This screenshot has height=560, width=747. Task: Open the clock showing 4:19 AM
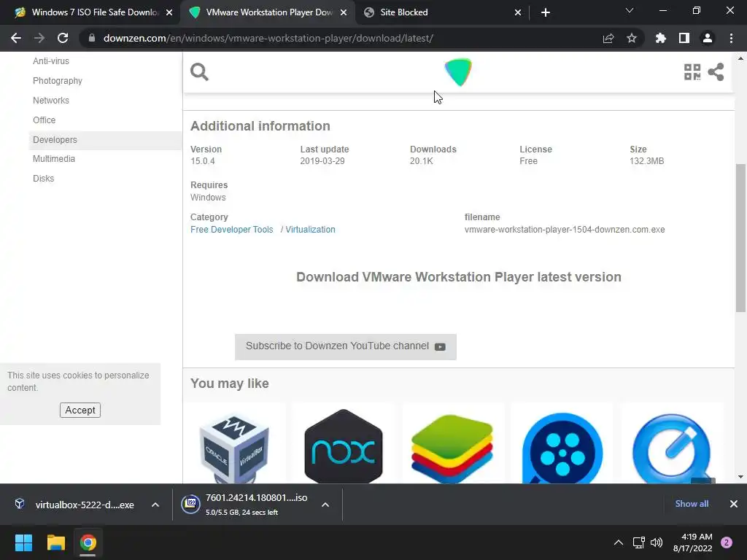[x=693, y=542]
